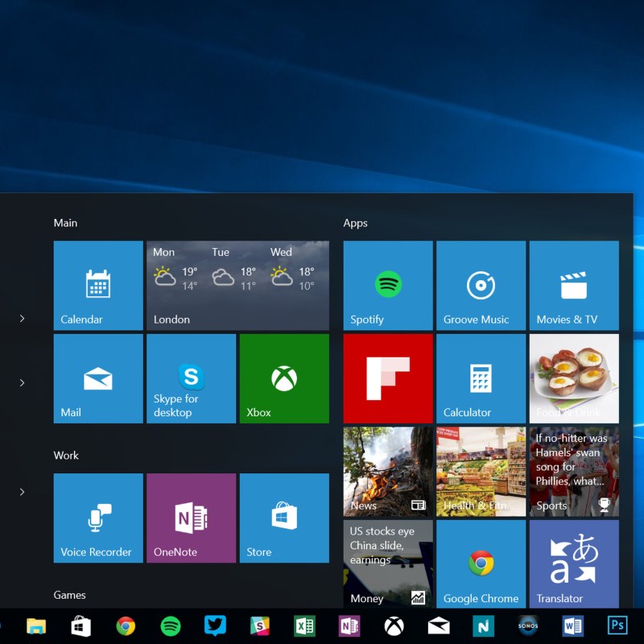Open the Health & Fitness live tile

point(481,472)
